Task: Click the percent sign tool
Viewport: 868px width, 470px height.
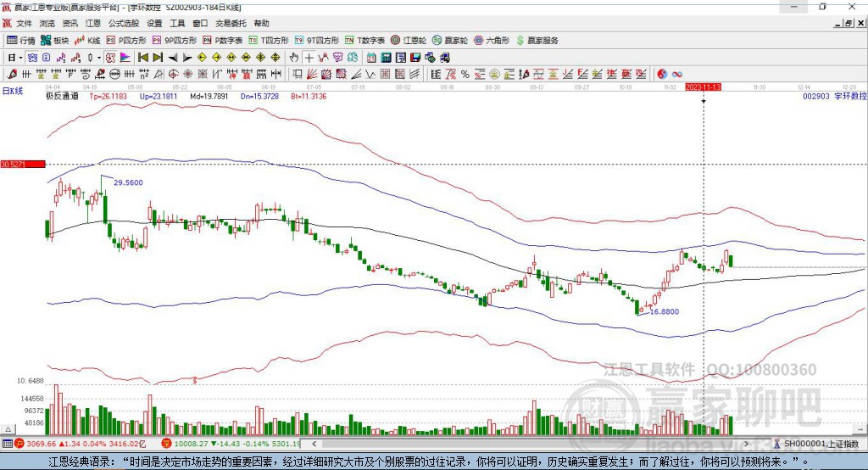Action: click(465, 74)
